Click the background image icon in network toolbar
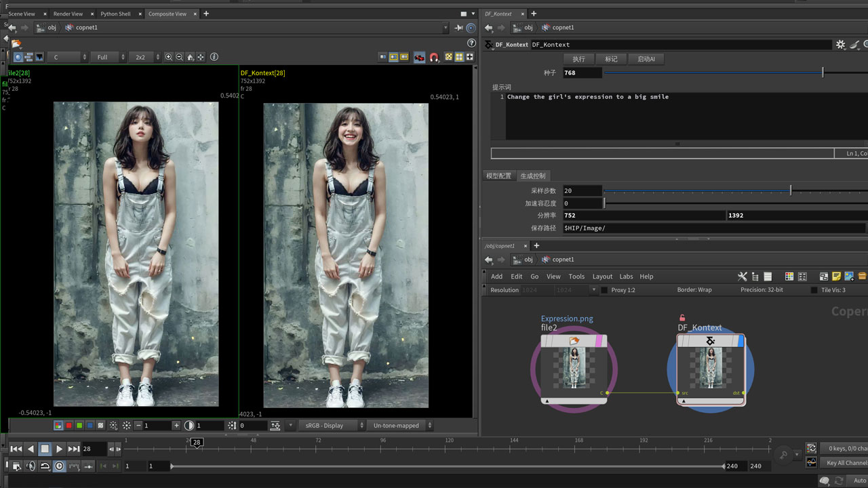Viewport: 868px width, 488px height. tap(849, 277)
